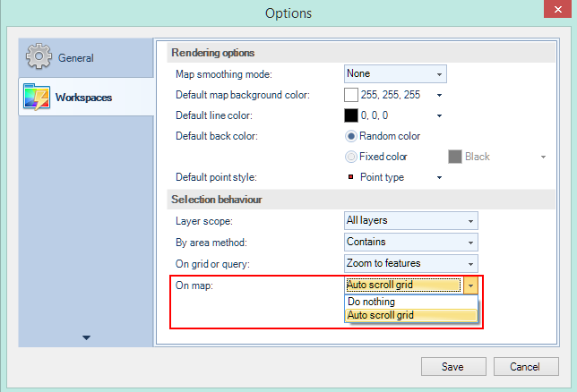Click the General gear icon

[39, 58]
